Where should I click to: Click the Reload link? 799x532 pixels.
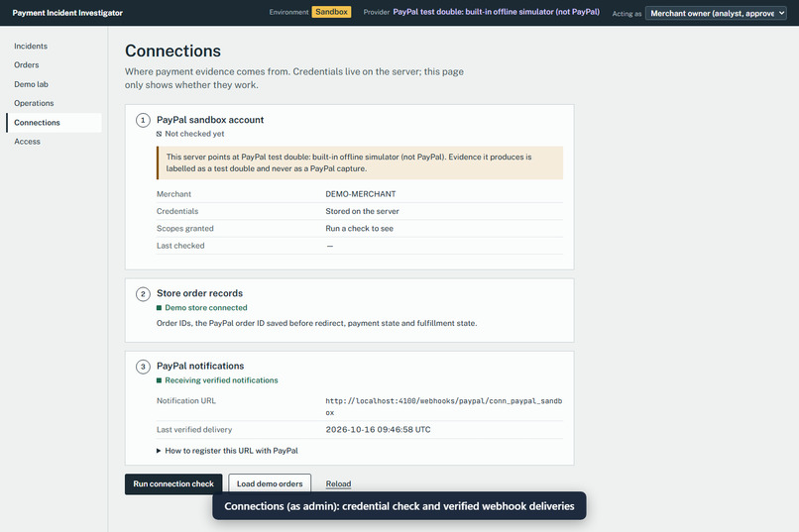point(338,483)
